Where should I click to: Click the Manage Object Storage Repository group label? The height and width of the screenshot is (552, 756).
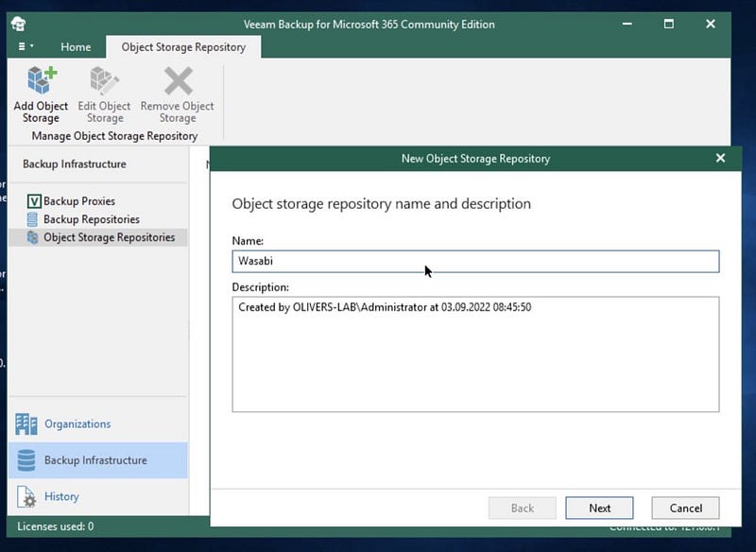coord(114,136)
